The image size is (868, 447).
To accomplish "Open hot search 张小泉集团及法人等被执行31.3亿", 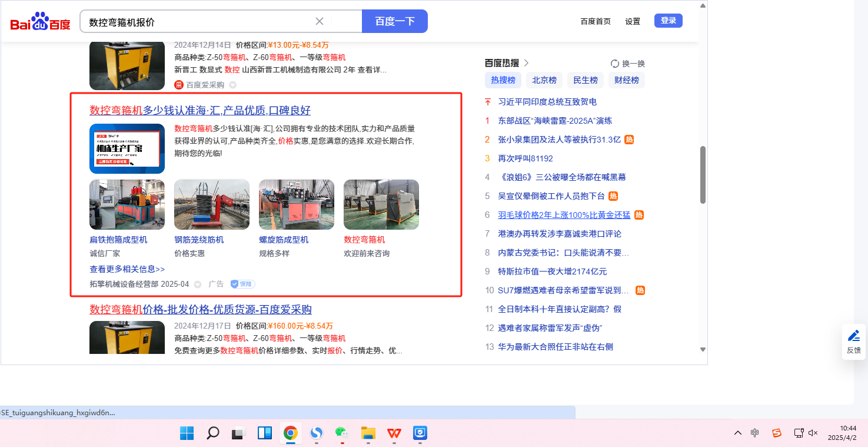I will (x=559, y=140).
